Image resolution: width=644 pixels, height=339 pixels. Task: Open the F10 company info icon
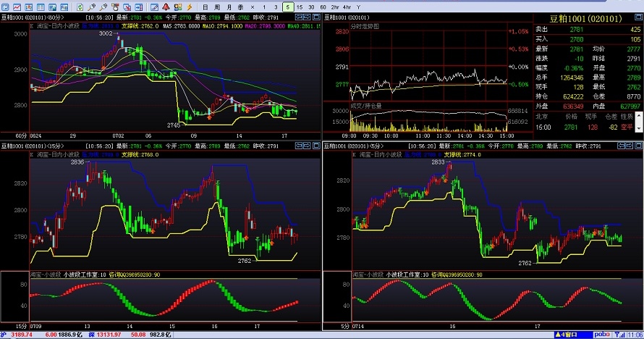pyautogui.click(x=64, y=7)
